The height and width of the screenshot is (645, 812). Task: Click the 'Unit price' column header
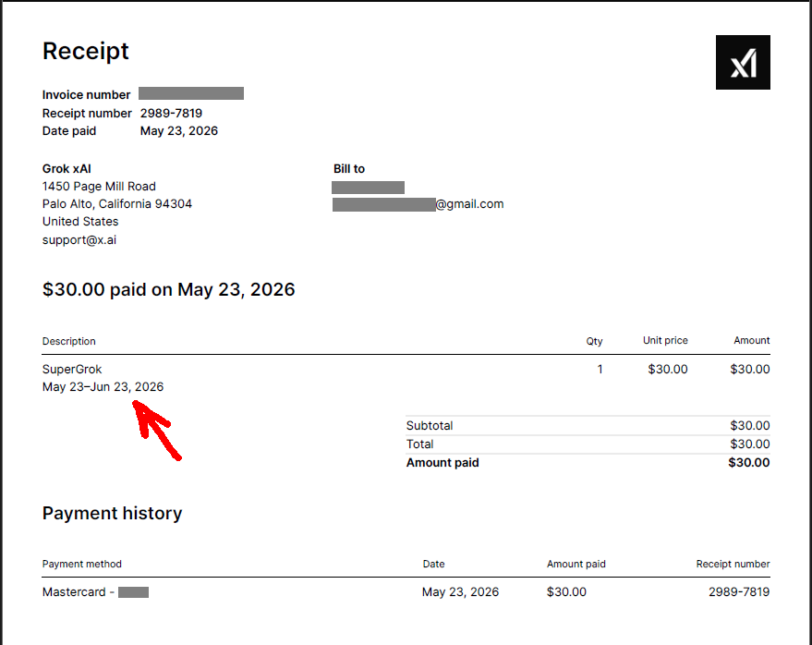(x=665, y=340)
